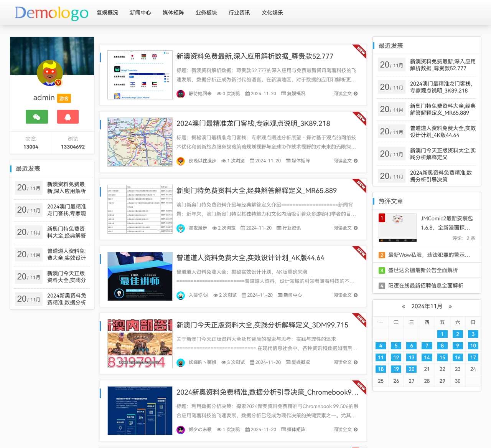Go to previous month in calendar

coord(403,306)
